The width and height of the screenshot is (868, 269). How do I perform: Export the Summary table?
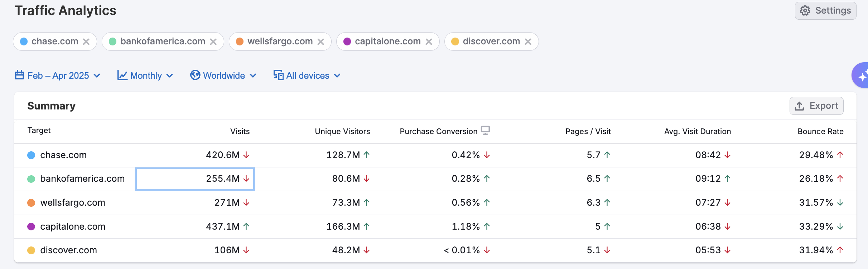(x=816, y=106)
